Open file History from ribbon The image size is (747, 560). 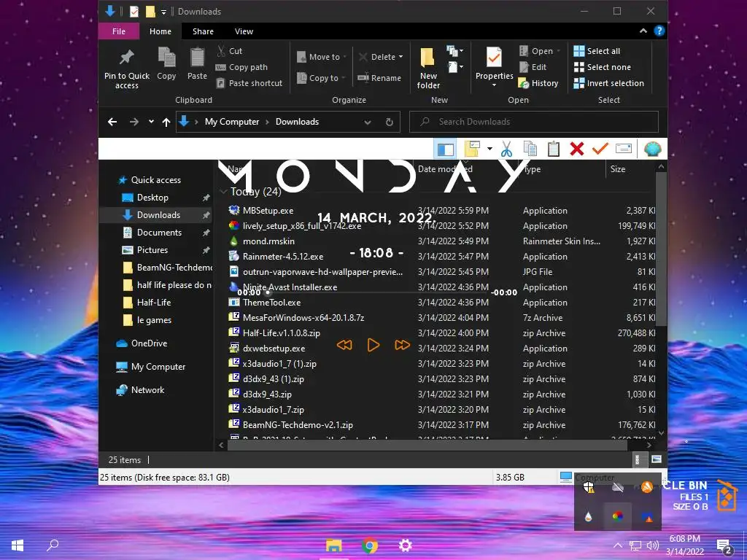[538, 83]
